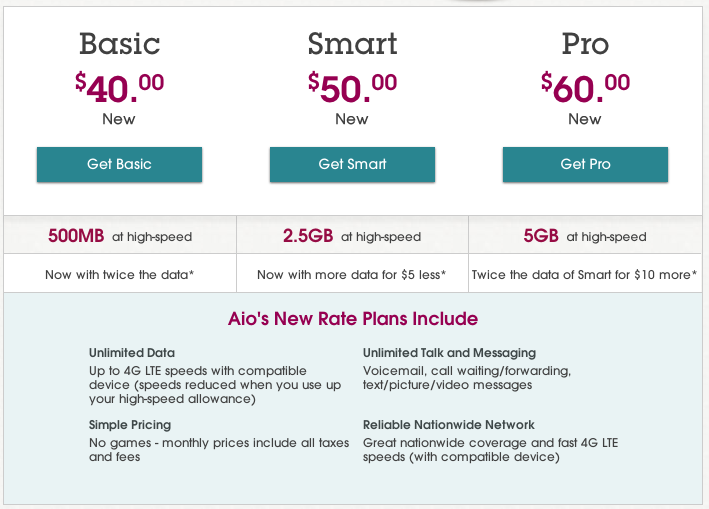This screenshot has height=509, width=709.
Task: Click 'Aio's New Rate Plans Include' heading
Action: point(354,319)
